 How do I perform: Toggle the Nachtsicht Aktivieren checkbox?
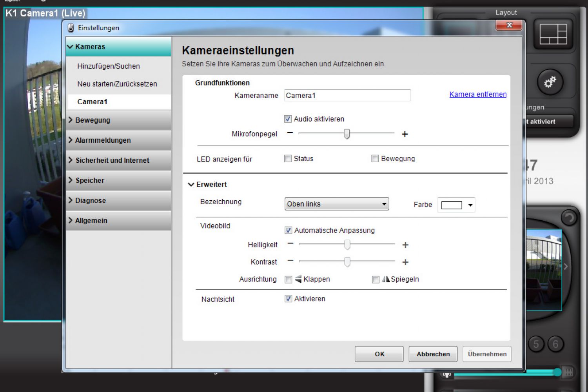(x=289, y=299)
